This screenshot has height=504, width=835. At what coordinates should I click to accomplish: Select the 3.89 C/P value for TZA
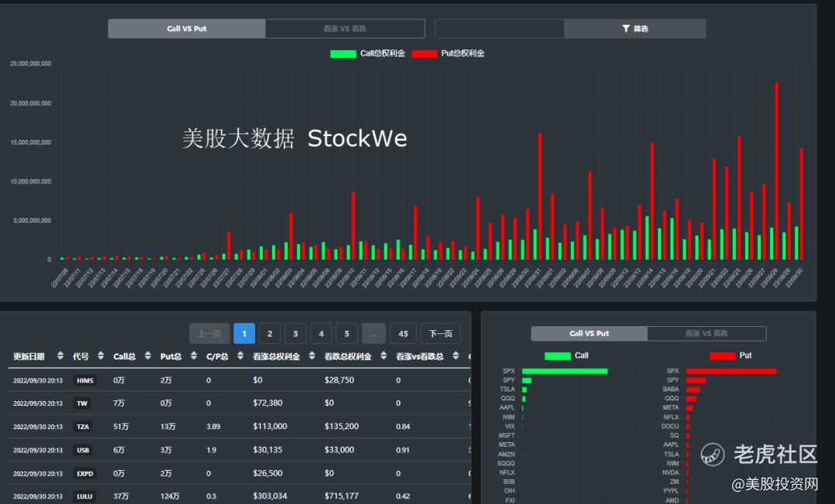pyautogui.click(x=213, y=427)
